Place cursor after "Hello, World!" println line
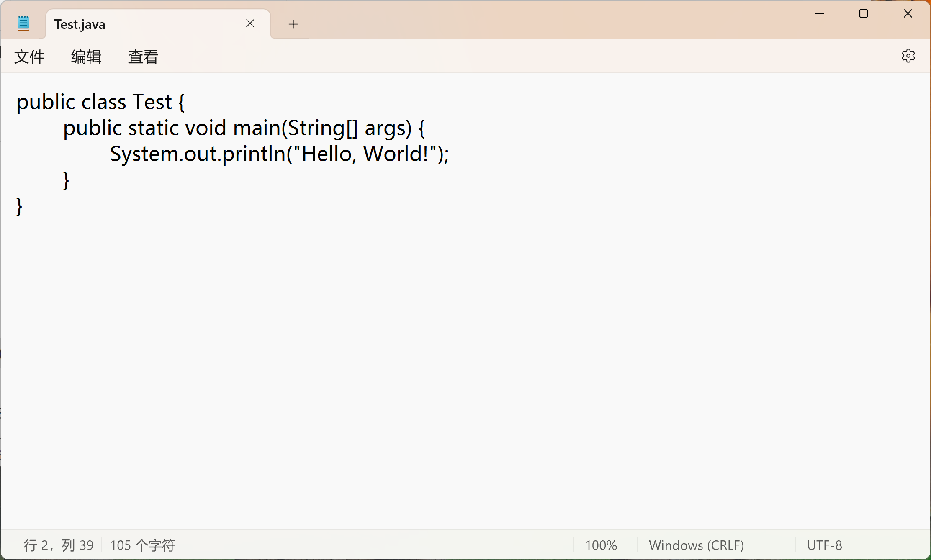This screenshot has width=931, height=560. 450,154
